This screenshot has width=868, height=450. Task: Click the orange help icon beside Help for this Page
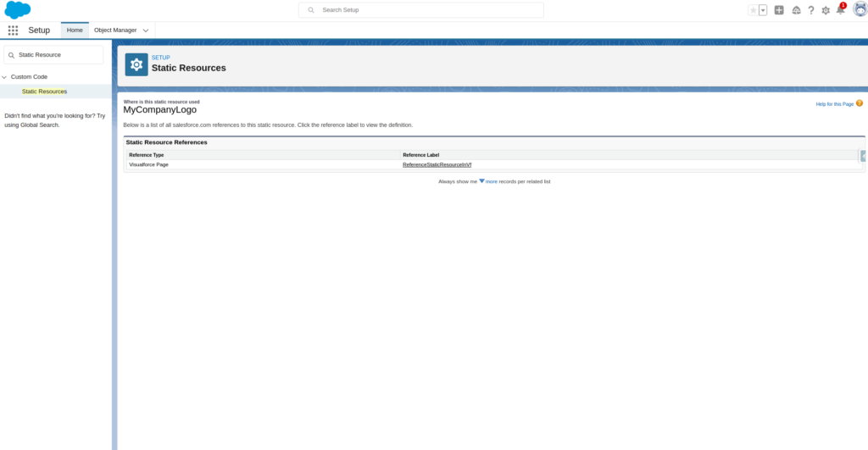(860, 103)
